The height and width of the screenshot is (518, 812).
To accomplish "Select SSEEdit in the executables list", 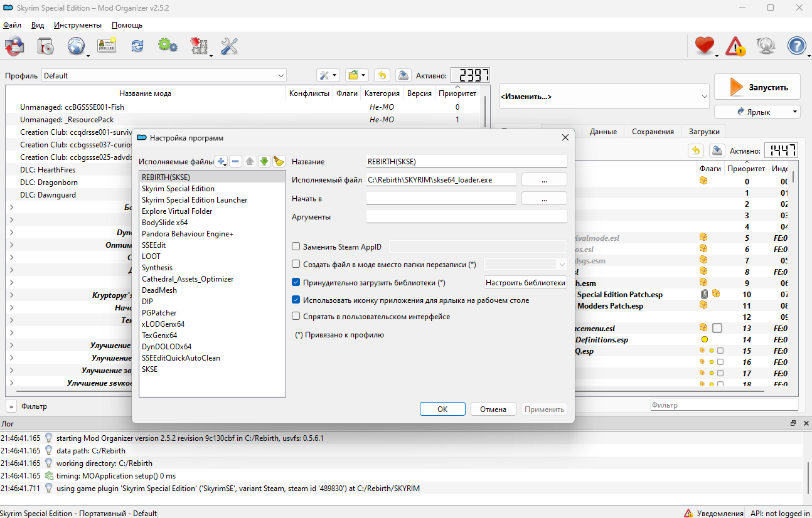I will (x=212, y=245).
